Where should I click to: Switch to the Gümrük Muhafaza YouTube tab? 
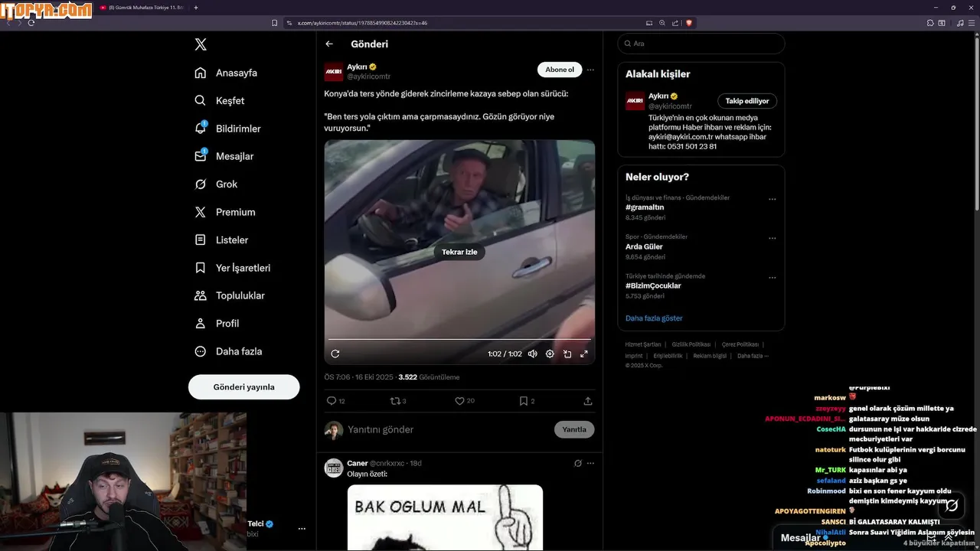[142, 8]
